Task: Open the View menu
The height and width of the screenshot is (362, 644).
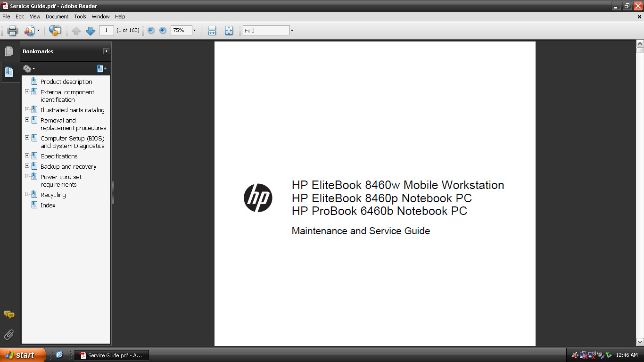Action: (35, 16)
